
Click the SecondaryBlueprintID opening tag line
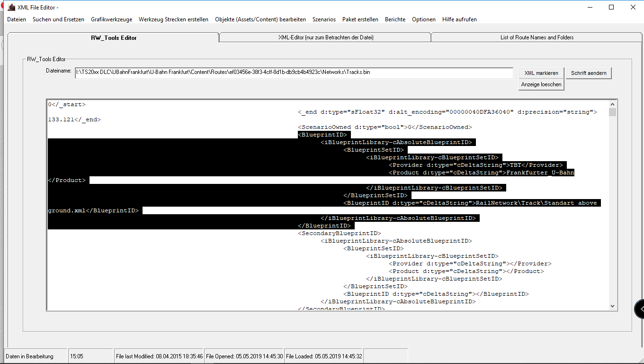340,233
